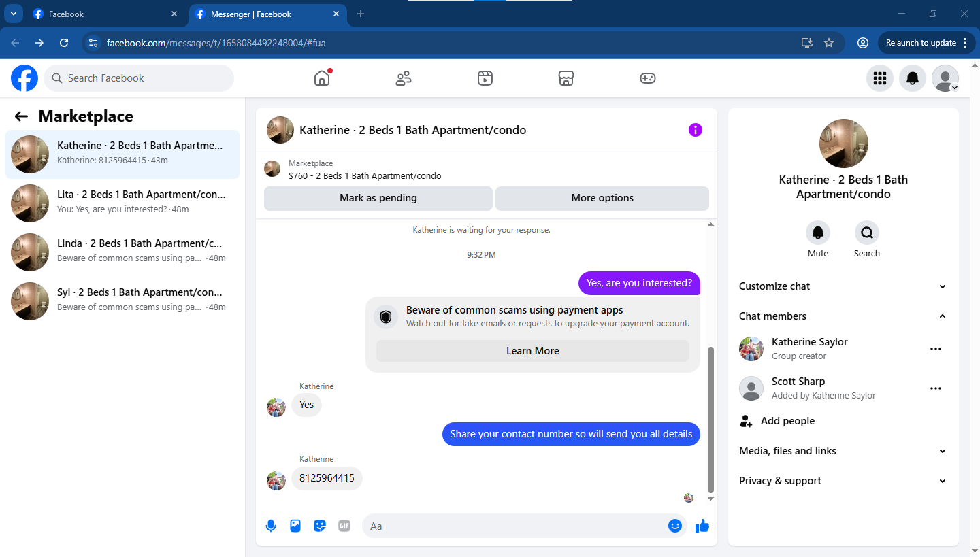This screenshot has height=557, width=980.
Task: Open the Friends icon in top navigation
Action: point(404,78)
